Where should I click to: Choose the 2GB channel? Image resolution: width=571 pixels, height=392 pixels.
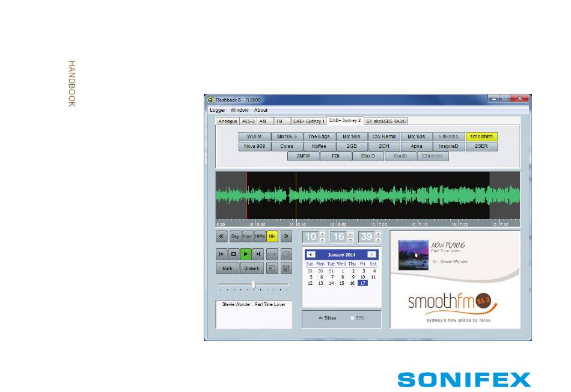(x=352, y=146)
